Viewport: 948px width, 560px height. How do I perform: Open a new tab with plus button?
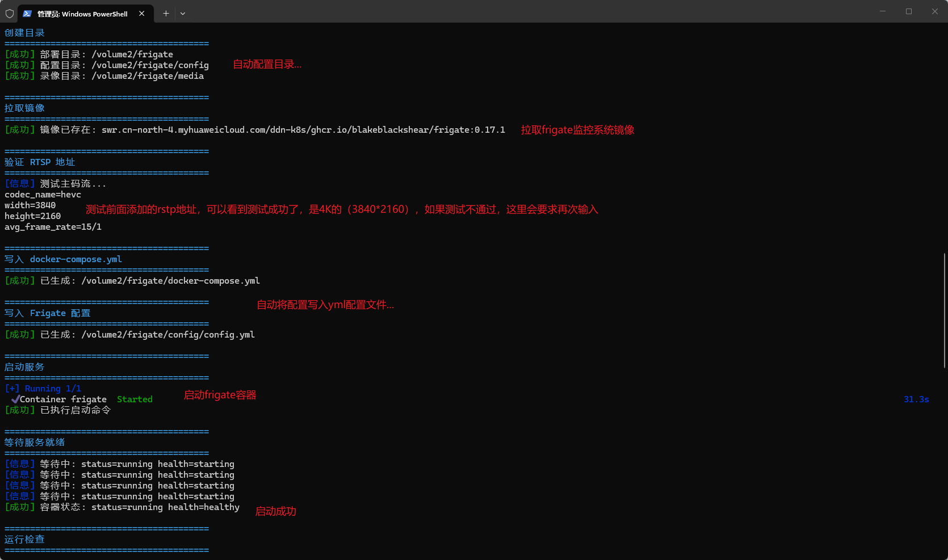click(166, 14)
